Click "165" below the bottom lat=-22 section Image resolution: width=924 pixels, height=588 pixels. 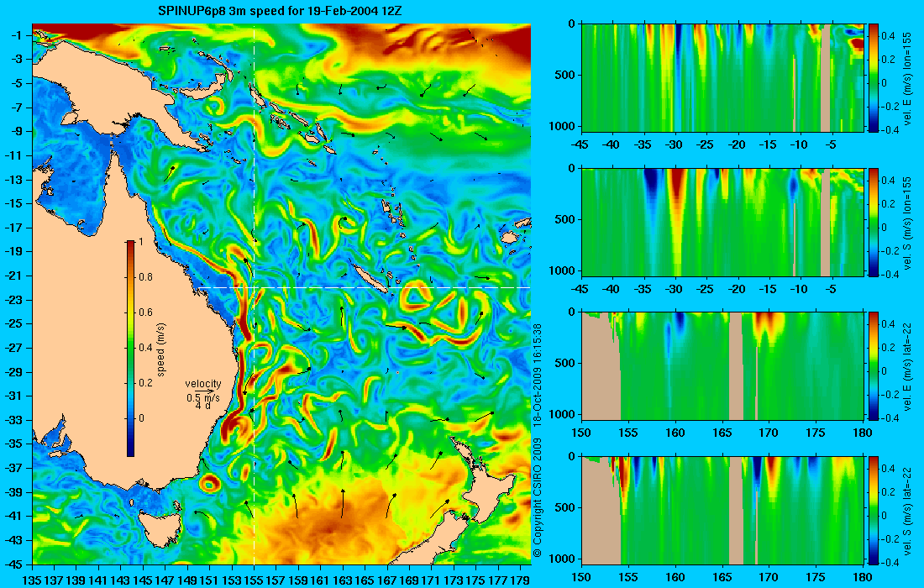tap(722, 577)
